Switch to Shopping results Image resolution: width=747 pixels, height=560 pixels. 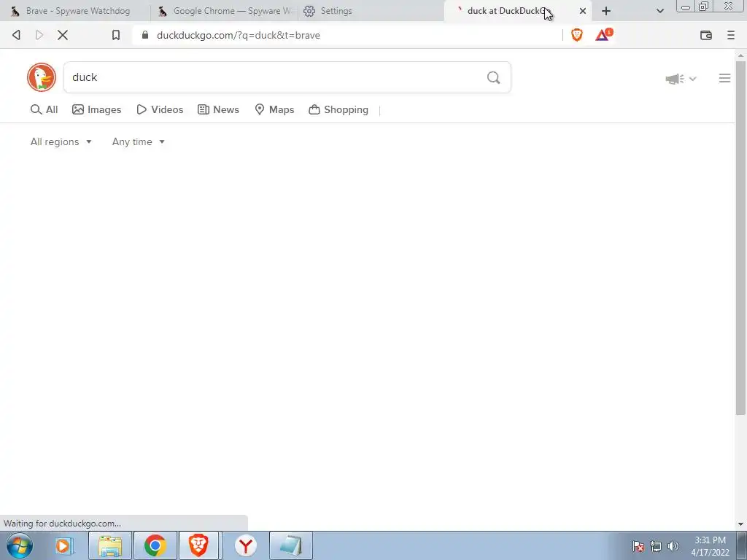338,109
